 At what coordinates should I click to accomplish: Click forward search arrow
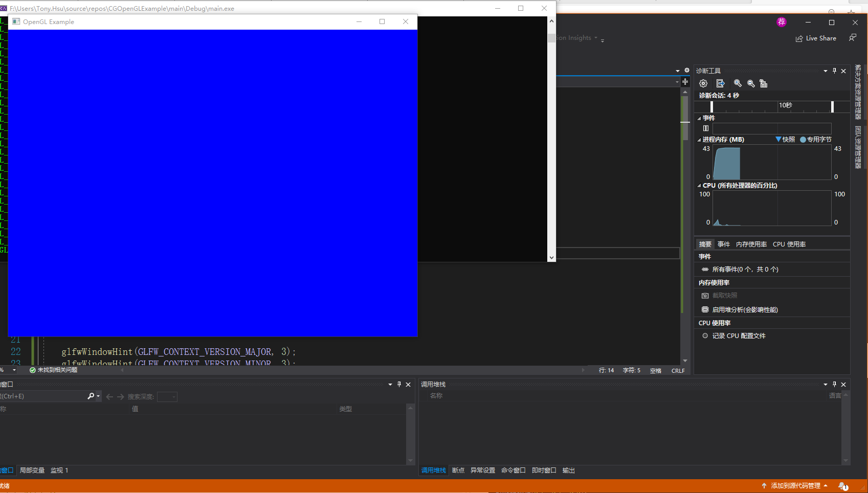pos(120,396)
